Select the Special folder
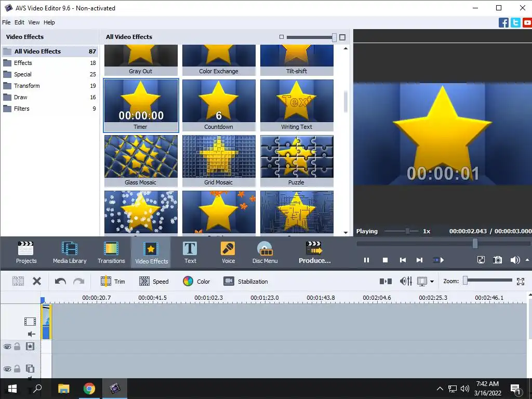 tap(50, 74)
